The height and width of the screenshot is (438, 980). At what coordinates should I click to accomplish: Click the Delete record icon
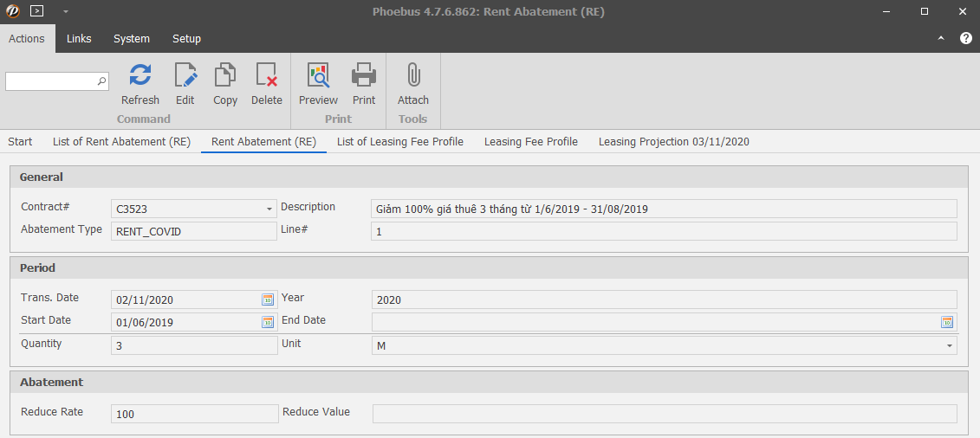coord(266,76)
